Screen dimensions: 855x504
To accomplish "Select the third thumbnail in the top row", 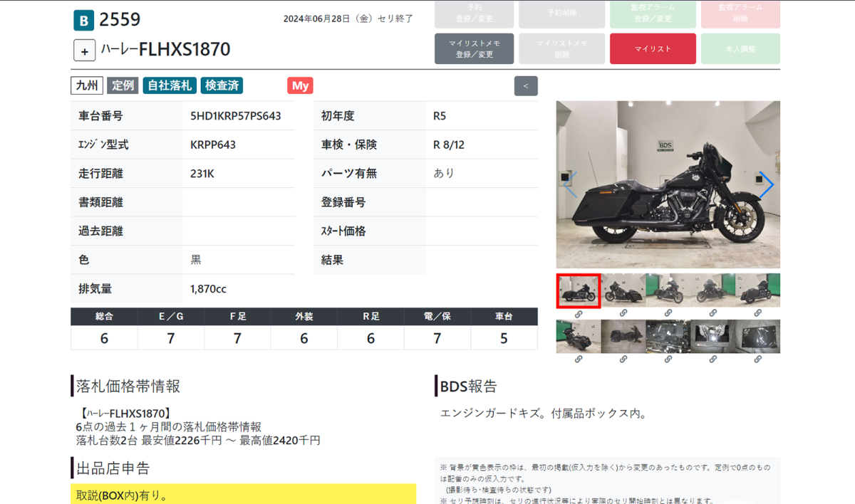I will 668,290.
